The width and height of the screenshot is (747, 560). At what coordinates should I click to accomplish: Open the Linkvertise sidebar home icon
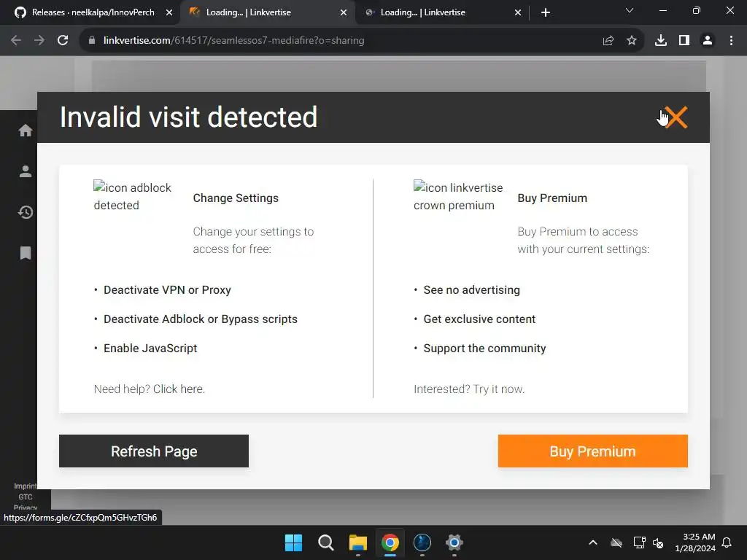pos(26,131)
